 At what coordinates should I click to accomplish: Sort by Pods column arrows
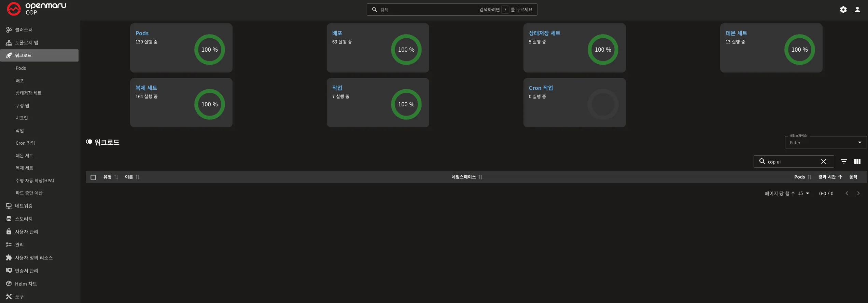pyautogui.click(x=809, y=177)
